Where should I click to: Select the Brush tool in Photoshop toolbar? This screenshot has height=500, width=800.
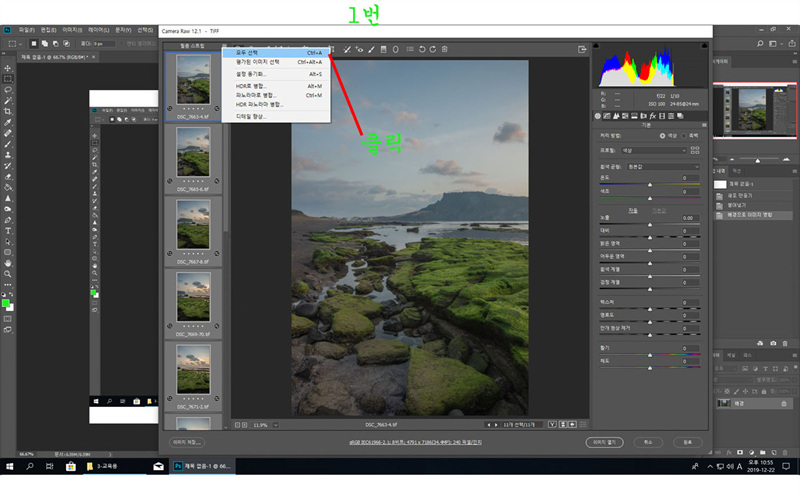pos(8,144)
